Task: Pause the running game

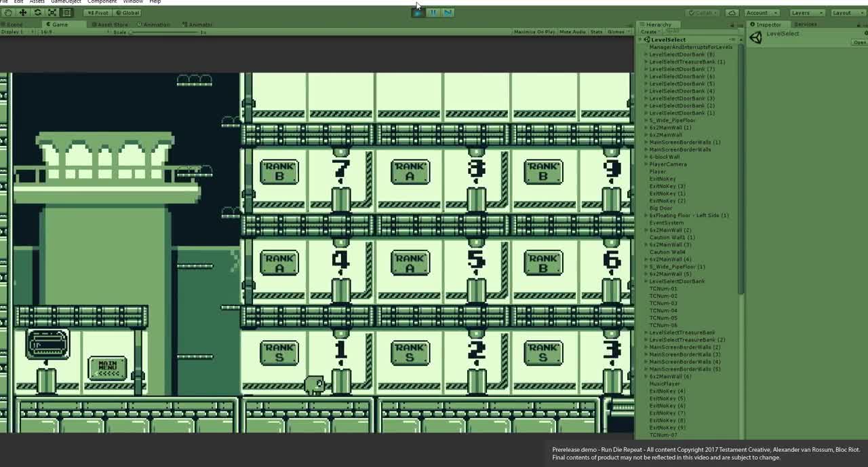Action: coord(433,12)
